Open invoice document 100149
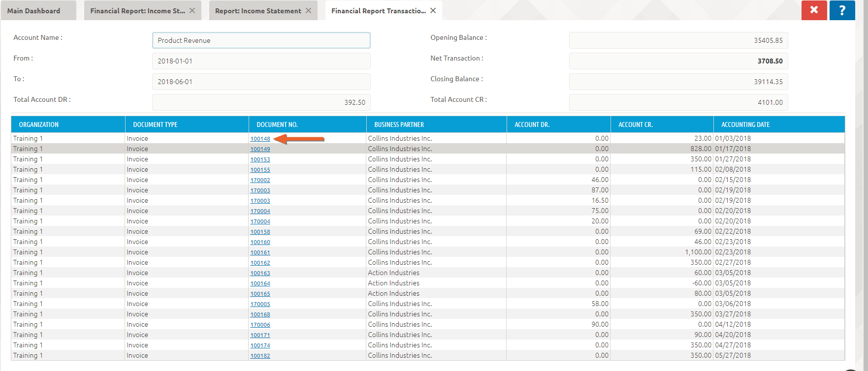Image resolution: width=868 pixels, height=371 pixels. click(260, 149)
